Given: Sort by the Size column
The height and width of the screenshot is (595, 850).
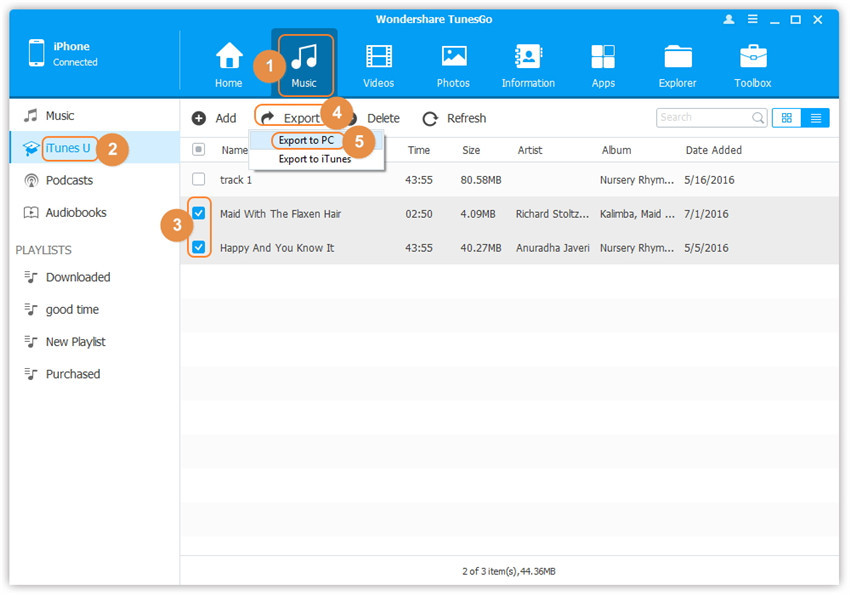Looking at the screenshot, I should [x=471, y=150].
